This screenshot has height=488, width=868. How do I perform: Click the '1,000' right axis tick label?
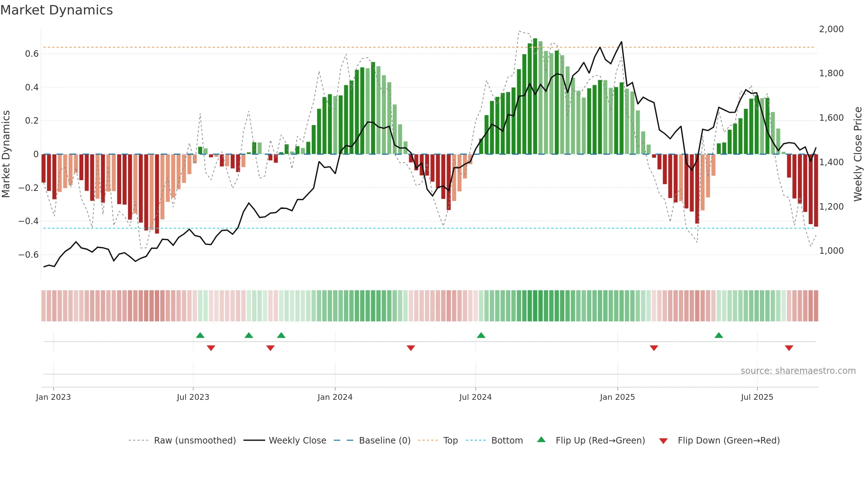[831, 251]
